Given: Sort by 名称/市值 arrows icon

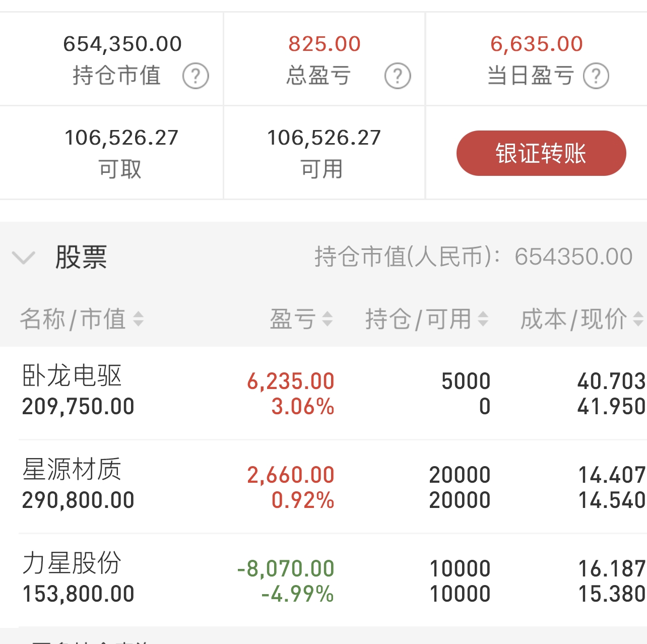Looking at the screenshot, I should coord(138,319).
